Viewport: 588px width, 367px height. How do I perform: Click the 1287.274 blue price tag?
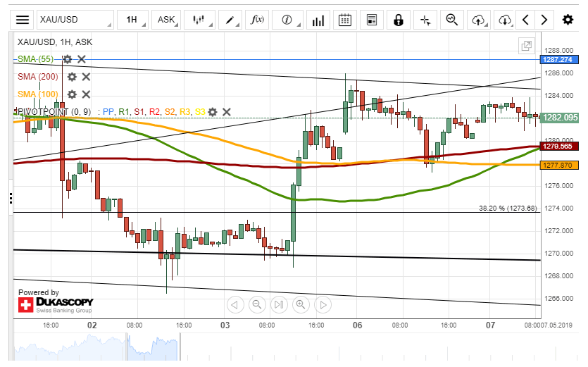point(558,60)
